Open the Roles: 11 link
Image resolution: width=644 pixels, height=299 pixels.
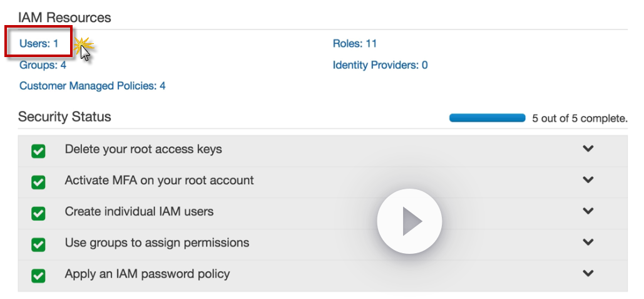coord(354,44)
